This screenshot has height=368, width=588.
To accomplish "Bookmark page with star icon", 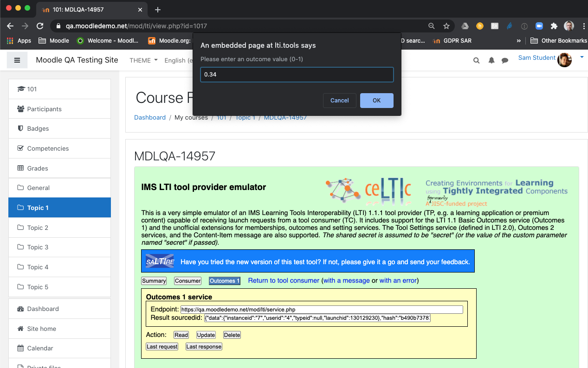I will tap(446, 26).
